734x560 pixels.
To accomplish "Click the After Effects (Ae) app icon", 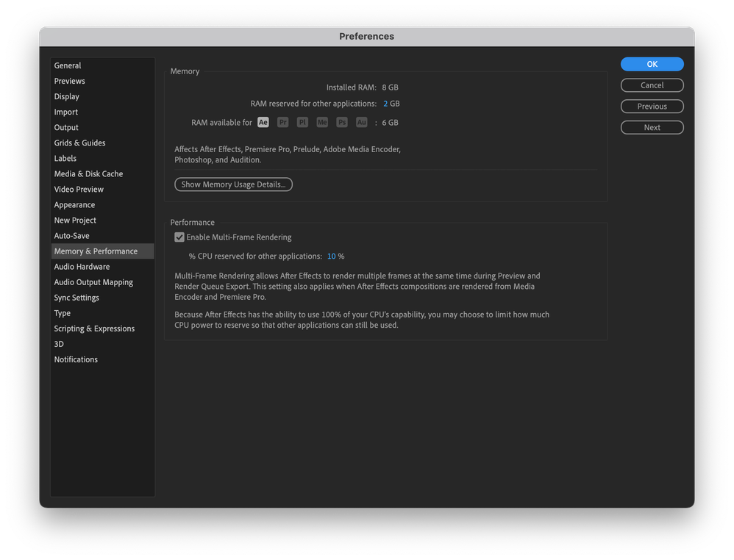I will click(x=263, y=123).
